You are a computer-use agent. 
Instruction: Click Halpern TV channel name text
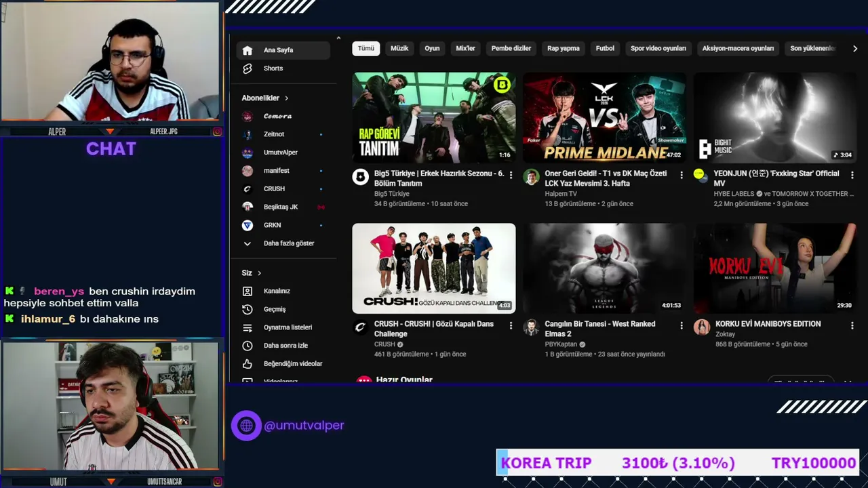561,194
